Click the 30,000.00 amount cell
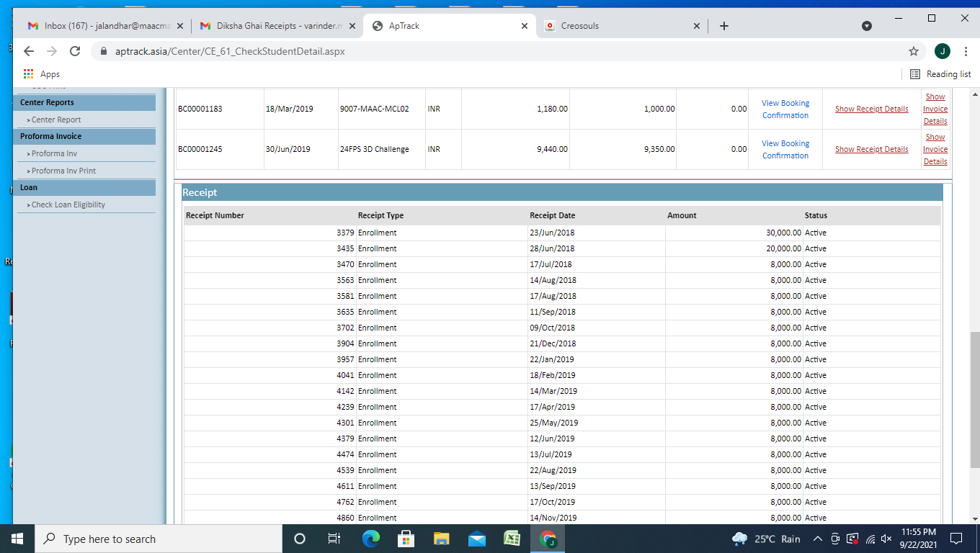980x553 pixels. click(x=783, y=233)
